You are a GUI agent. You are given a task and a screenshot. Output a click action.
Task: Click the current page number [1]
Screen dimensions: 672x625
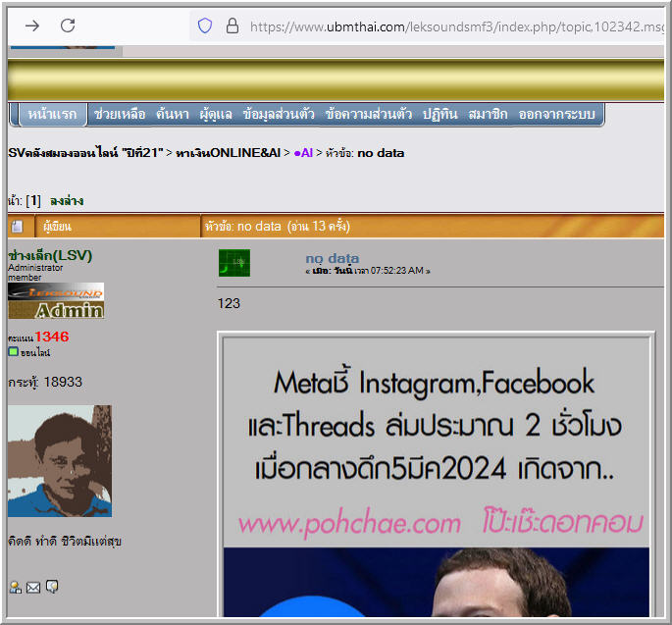(x=33, y=200)
